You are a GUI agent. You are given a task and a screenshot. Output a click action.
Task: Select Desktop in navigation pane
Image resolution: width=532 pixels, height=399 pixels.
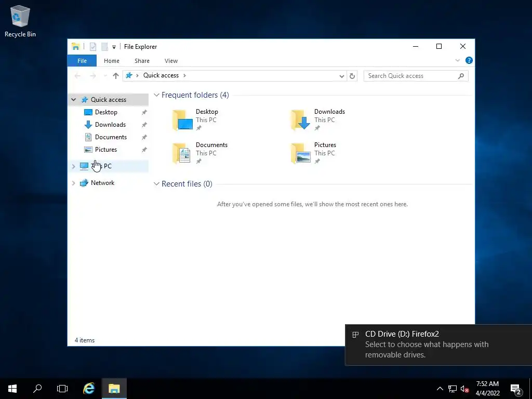coord(106,112)
